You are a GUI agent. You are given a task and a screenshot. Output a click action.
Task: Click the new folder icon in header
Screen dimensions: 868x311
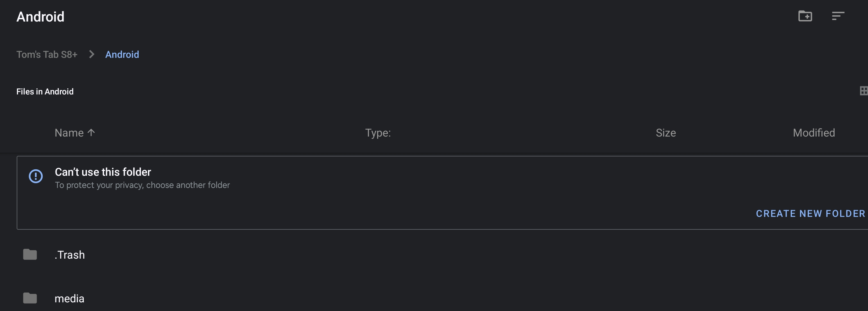coord(805,16)
